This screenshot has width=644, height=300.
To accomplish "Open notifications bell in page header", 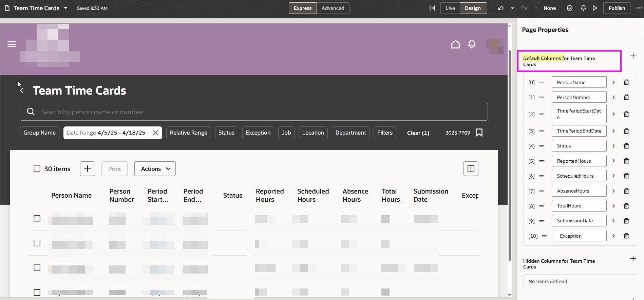I will pos(472,44).
